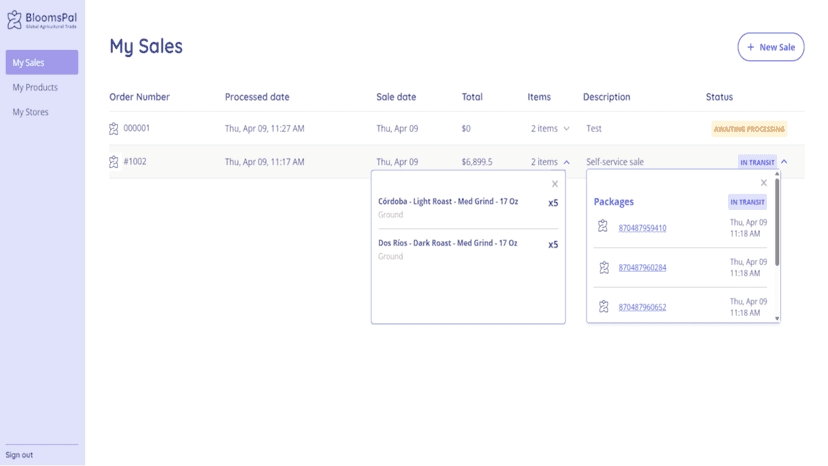Go to My Products page
The height and width of the screenshot is (466, 828).
35,87
